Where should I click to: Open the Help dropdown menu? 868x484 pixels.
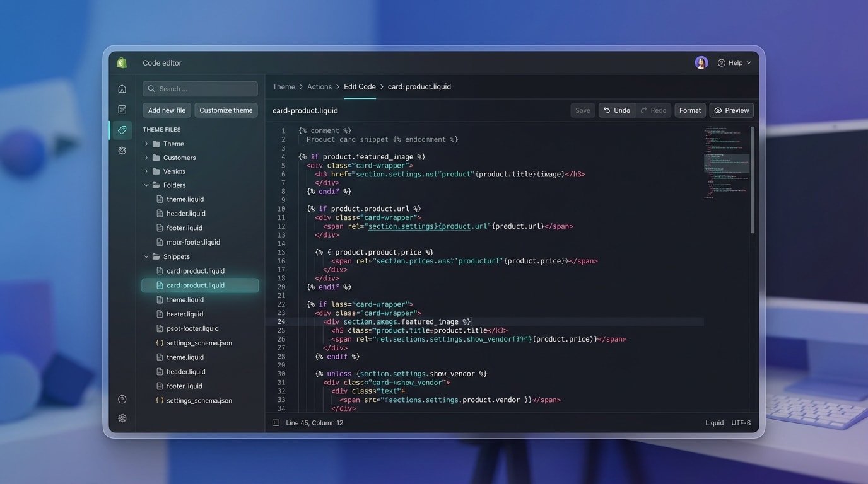734,62
